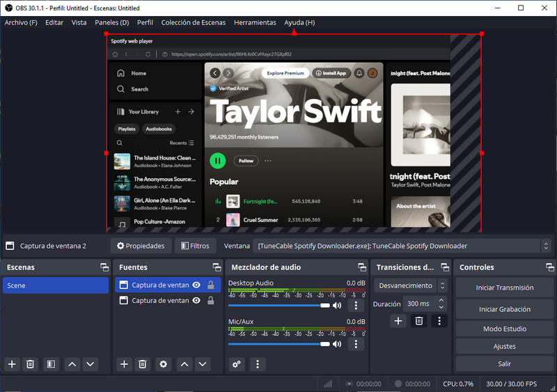Select Scene in Escenas list

coord(56,285)
